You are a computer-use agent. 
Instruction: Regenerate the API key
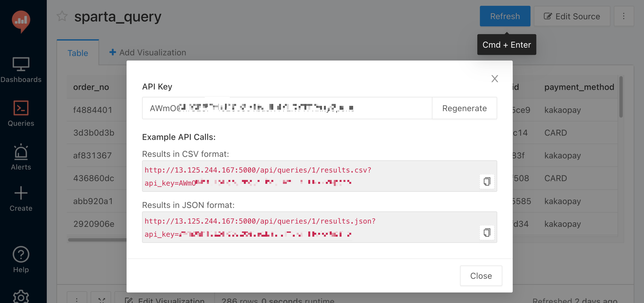[x=464, y=108]
